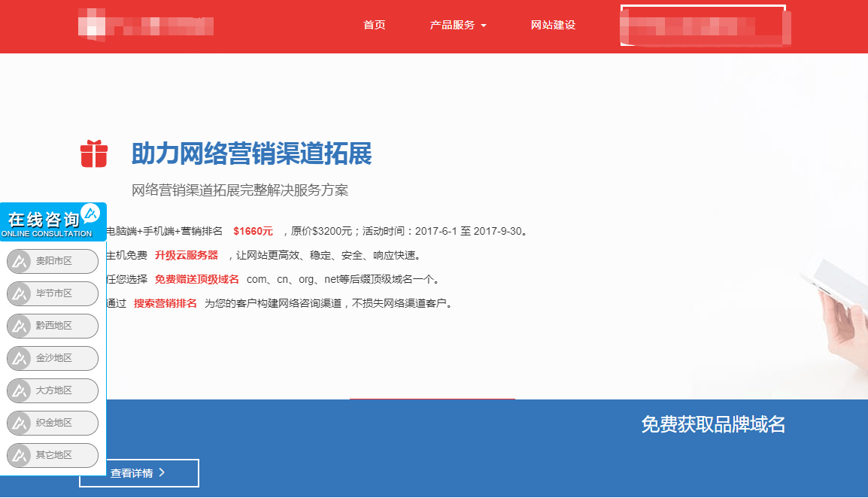Click the 助力网络营销渠道拓展 heading
The width and height of the screenshot is (868, 498).
click(251, 153)
